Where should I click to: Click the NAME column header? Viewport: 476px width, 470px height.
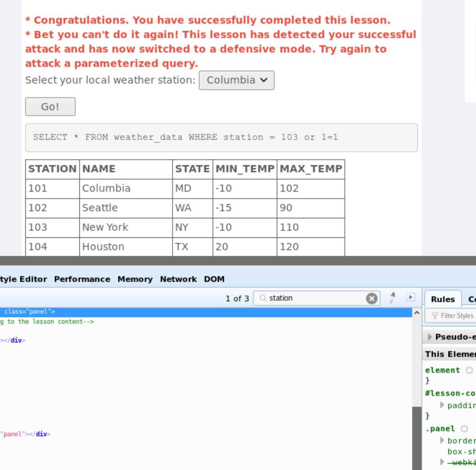pos(126,169)
